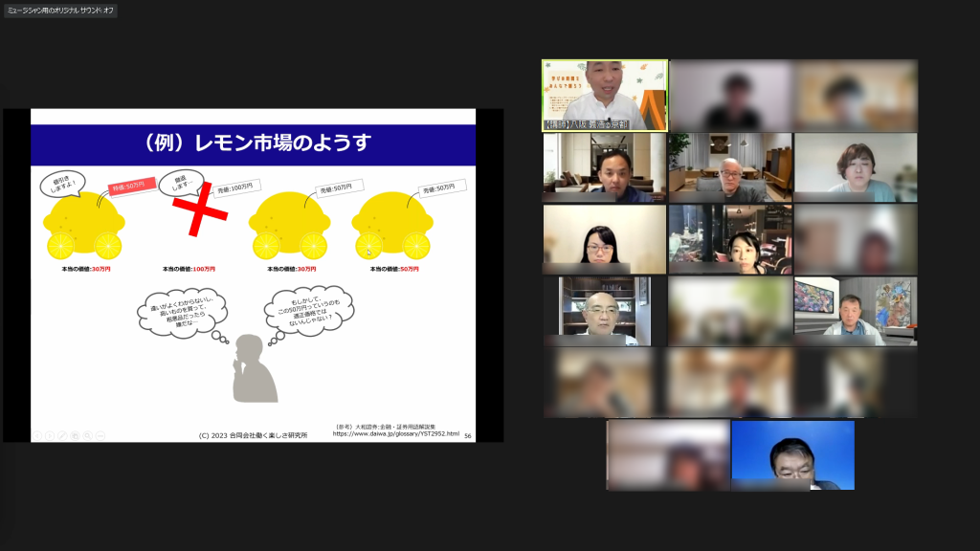Open the slideshow more options icon
Image resolution: width=980 pixels, height=551 pixels.
click(100, 435)
